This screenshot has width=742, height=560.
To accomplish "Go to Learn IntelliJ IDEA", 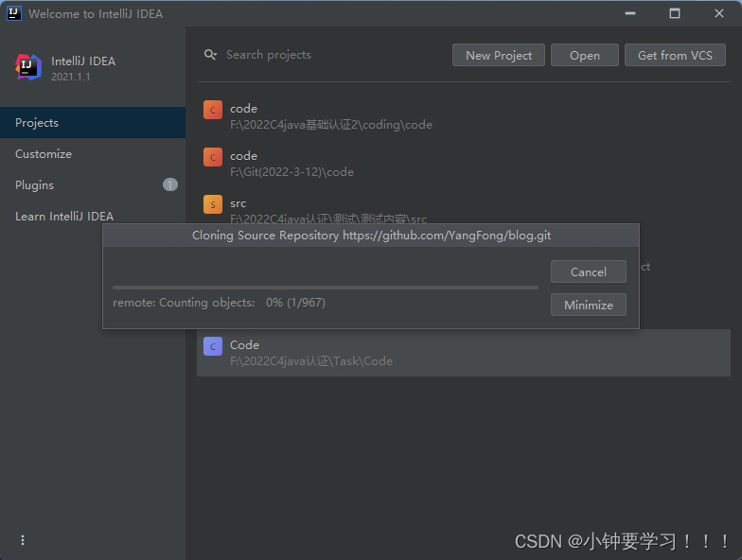I will click(x=93, y=216).
